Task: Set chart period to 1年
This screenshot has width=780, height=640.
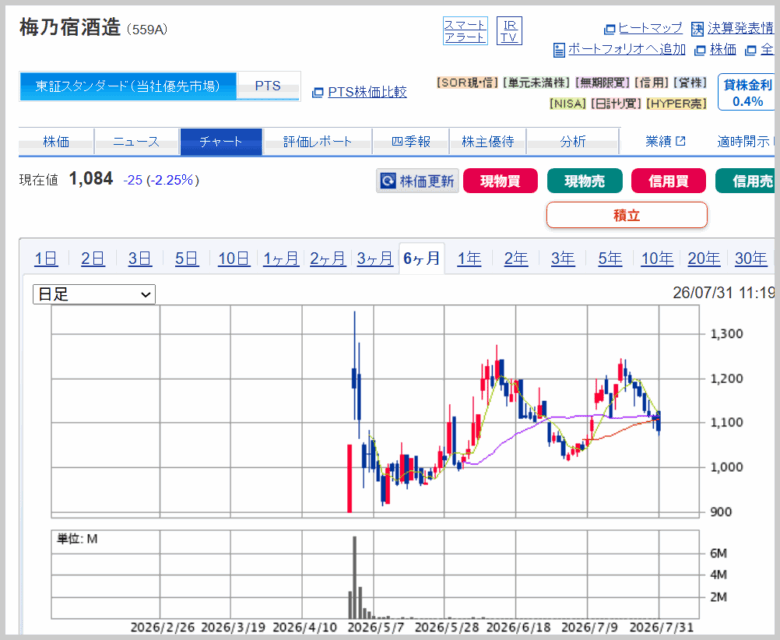Action: [x=469, y=259]
